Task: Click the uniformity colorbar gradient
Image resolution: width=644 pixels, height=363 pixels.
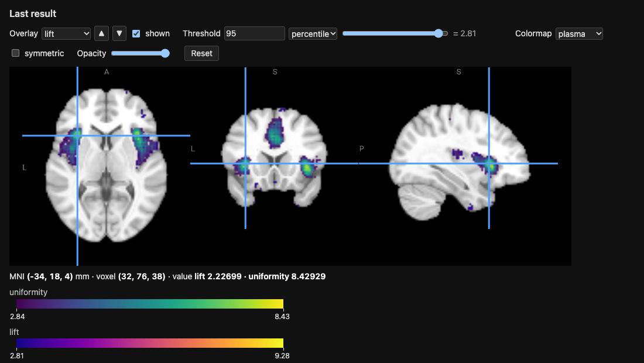Action: (150, 304)
